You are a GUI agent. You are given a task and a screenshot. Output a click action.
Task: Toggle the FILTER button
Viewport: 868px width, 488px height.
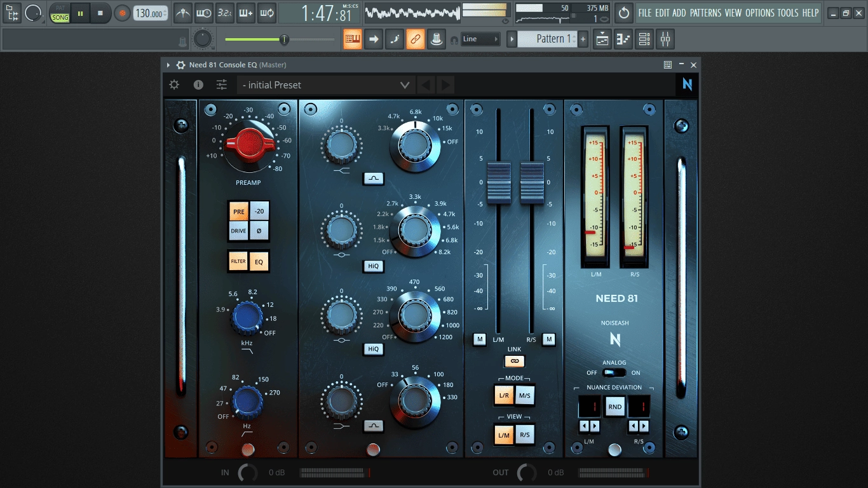tap(239, 261)
